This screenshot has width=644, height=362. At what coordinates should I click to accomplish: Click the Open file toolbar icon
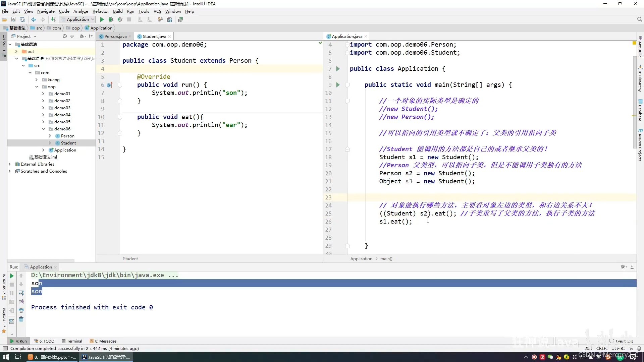[5, 19]
